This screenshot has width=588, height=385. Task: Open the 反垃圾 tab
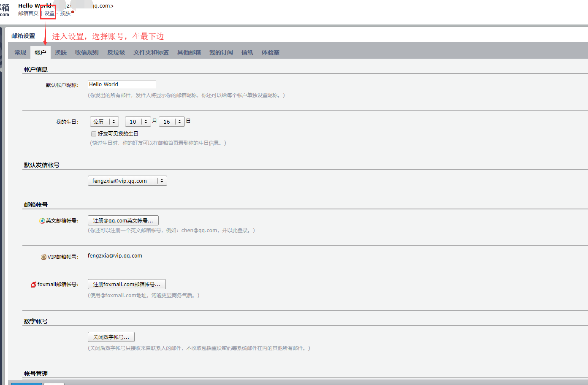[x=116, y=52]
